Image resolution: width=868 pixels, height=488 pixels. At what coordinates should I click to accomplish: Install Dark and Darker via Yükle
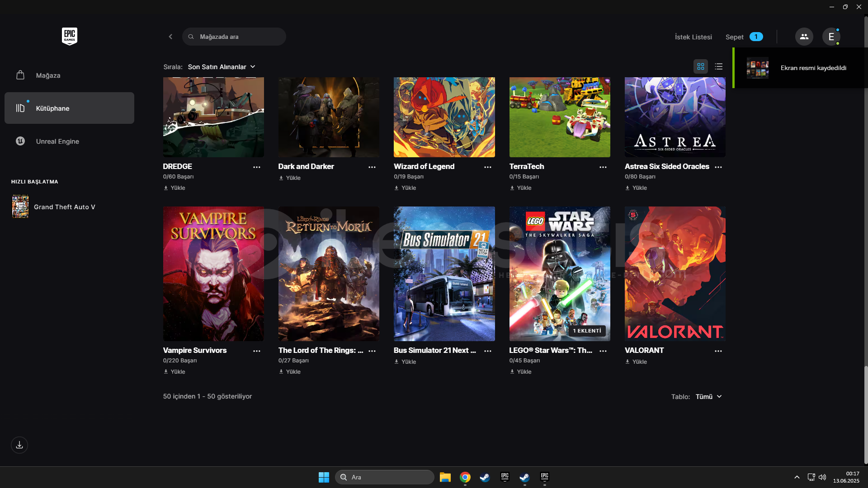[x=290, y=178]
